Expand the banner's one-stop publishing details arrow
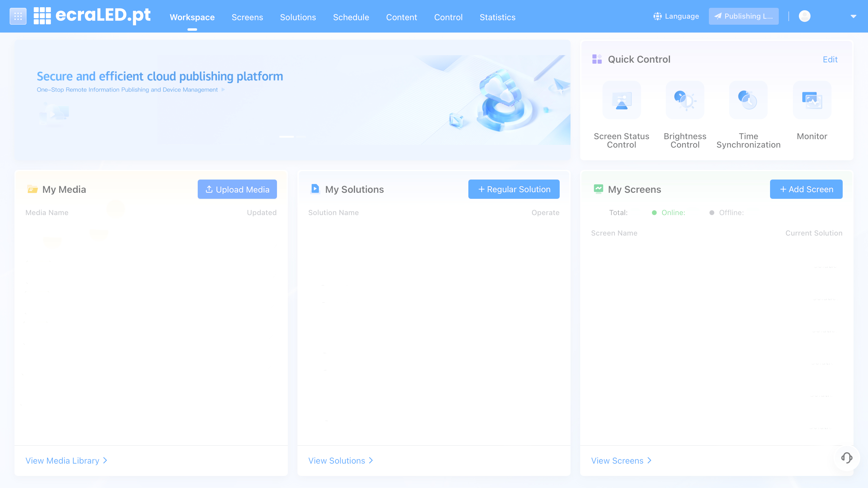 tap(223, 89)
